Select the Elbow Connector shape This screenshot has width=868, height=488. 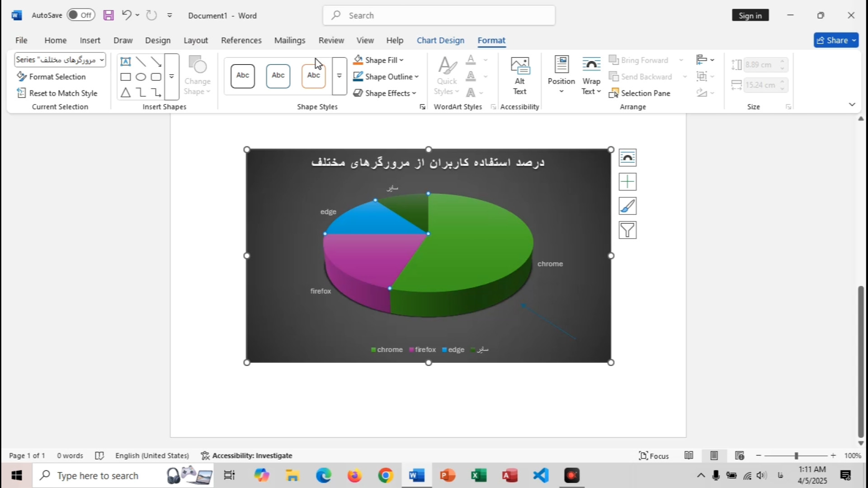(x=141, y=93)
